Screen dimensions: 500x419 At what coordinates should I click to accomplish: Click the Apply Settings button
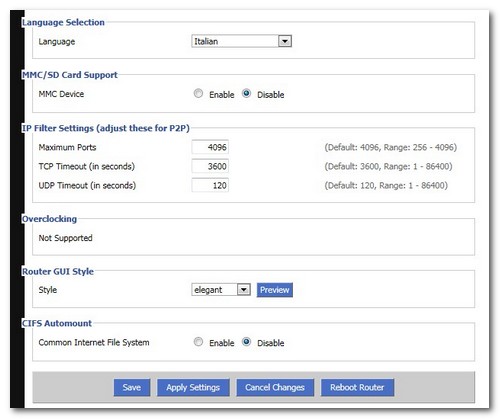coord(193,387)
